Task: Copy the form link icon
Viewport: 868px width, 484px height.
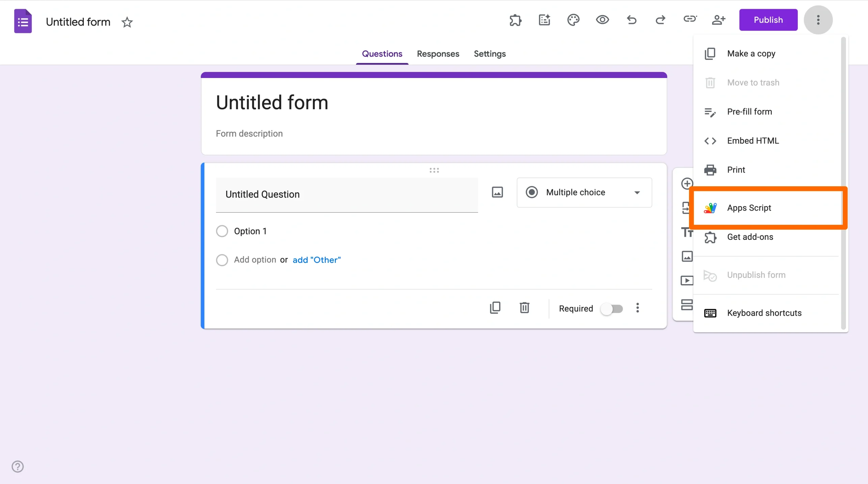Action: point(690,19)
